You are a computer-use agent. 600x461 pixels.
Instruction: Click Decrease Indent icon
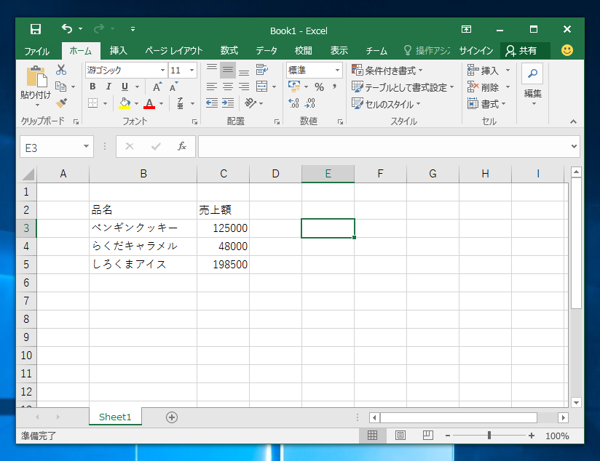212,103
